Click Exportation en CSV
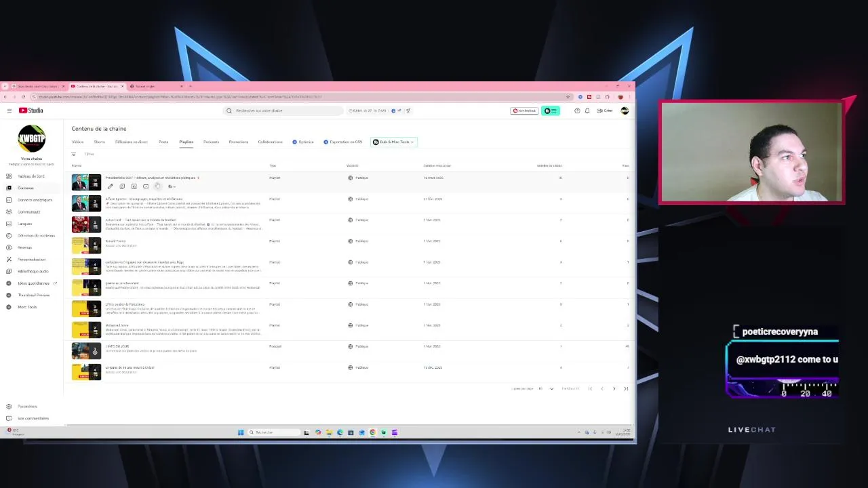This screenshot has height=488, width=868. [343, 142]
